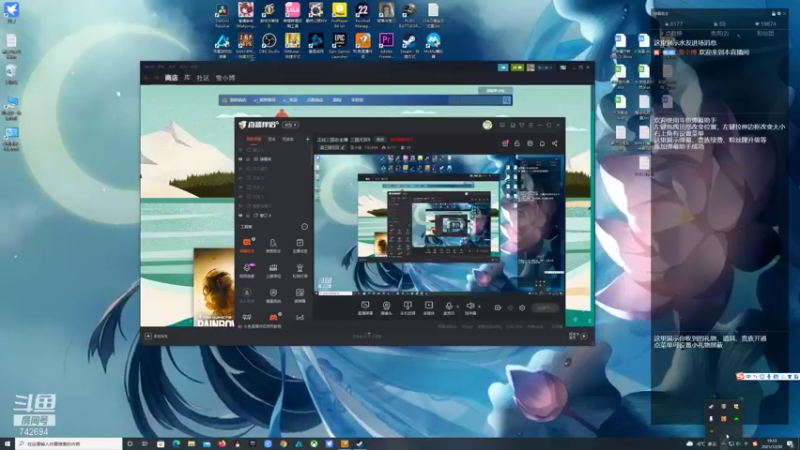
Task: Add a camera source in Douyu companion
Action: point(386,307)
